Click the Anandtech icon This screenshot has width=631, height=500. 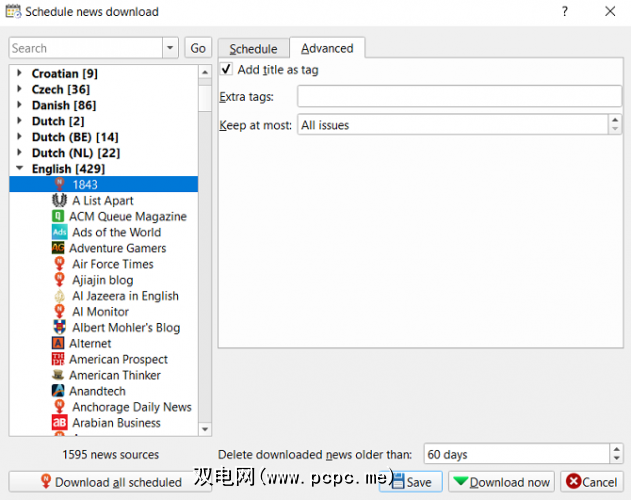pos(58,391)
